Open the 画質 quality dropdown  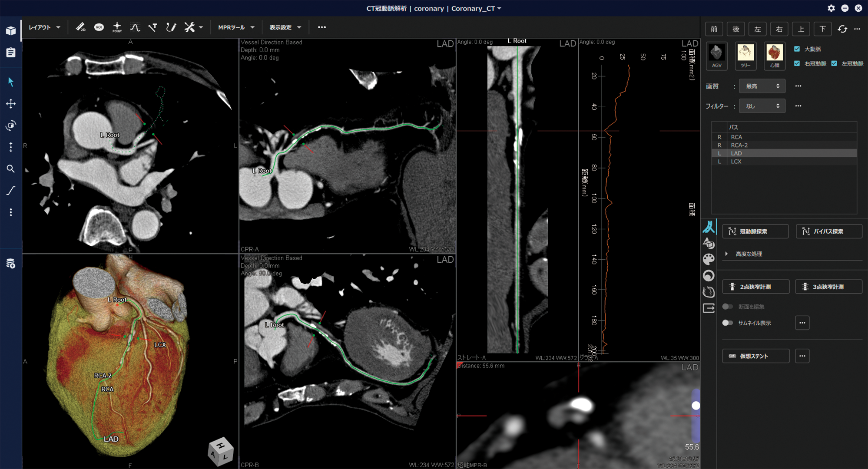(762, 86)
